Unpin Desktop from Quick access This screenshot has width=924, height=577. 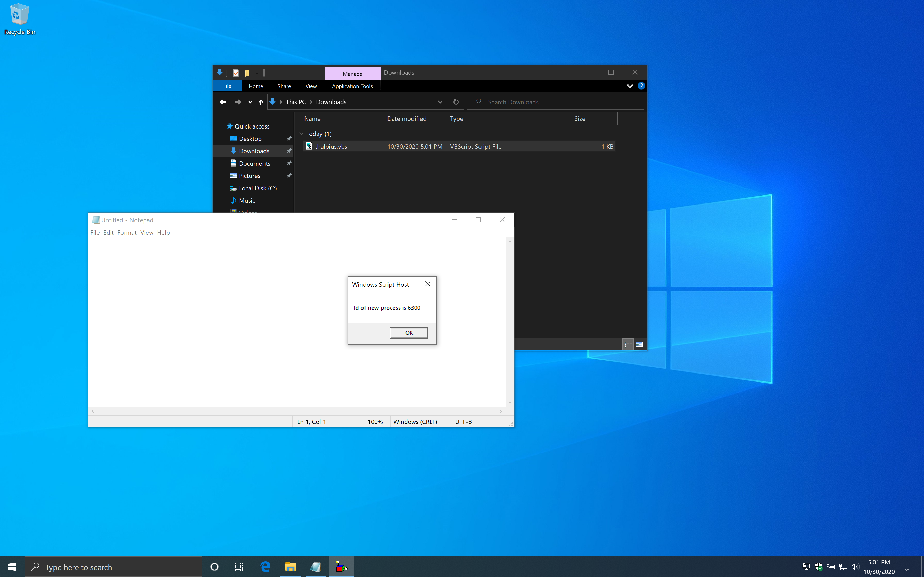click(289, 139)
